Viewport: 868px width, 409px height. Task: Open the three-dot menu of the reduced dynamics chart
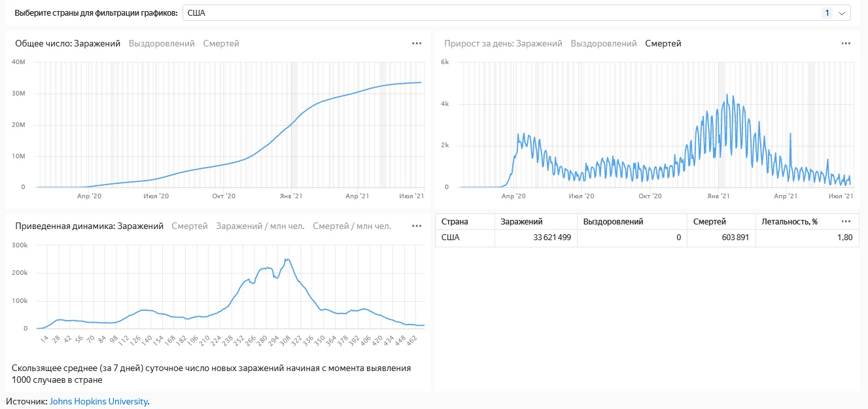[x=417, y=226]
